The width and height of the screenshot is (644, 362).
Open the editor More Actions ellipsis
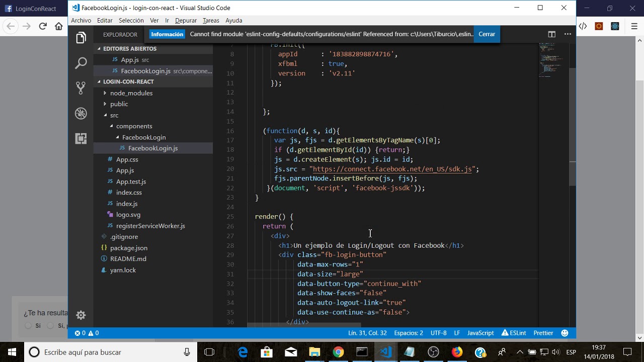568,34
